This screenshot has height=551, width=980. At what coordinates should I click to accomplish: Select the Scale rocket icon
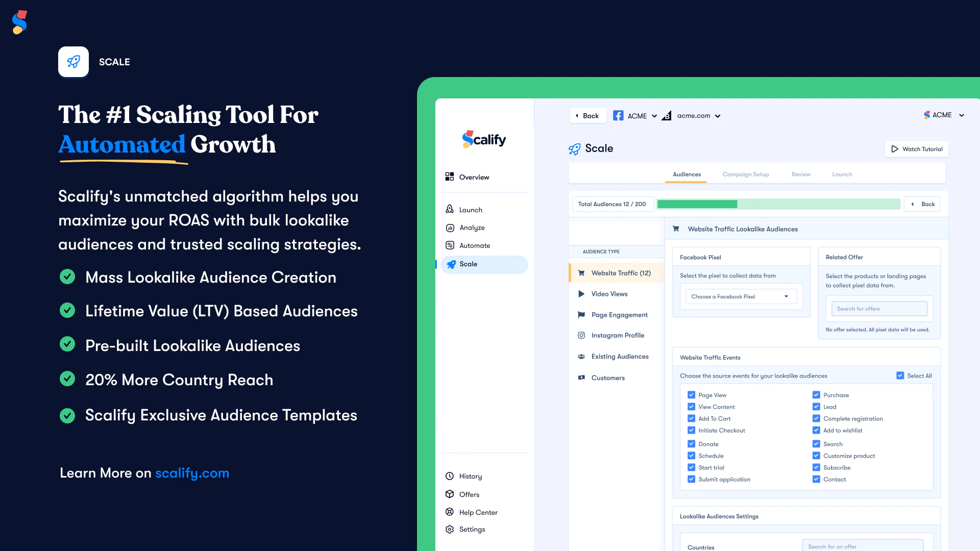pos(451,264)
